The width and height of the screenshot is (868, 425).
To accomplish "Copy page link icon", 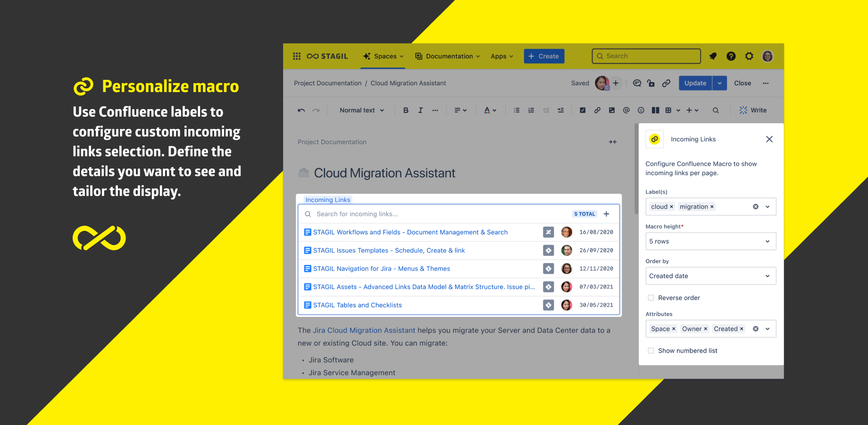I will coord(666,83).
